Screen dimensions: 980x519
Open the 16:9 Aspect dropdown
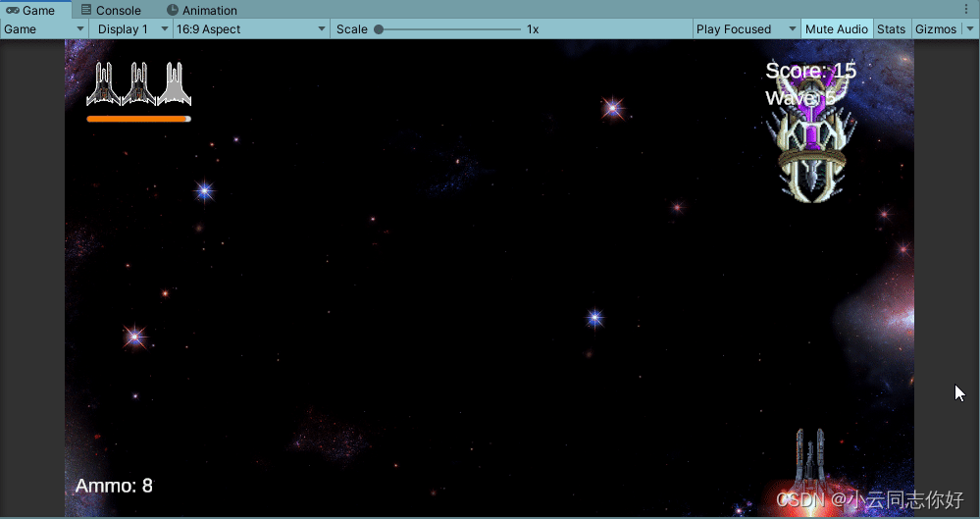[x=251, y=28]
